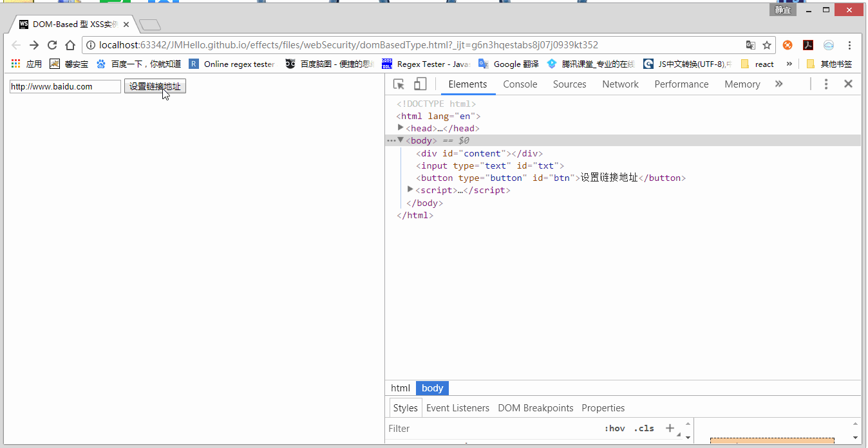Open DevTools customize three-dot menu
This screenshot has height=448, width=868.
pyautogui.click(x=826, y=84)
